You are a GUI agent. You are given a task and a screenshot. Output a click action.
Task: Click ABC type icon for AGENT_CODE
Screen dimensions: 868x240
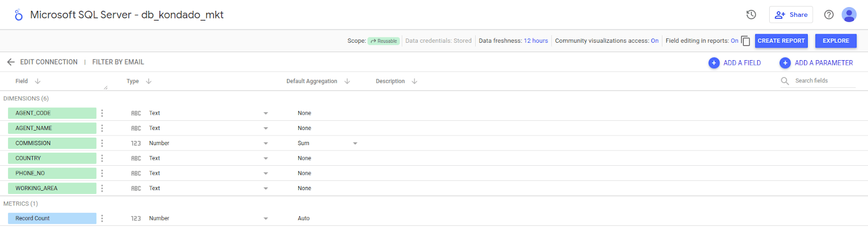coord(136,113)
